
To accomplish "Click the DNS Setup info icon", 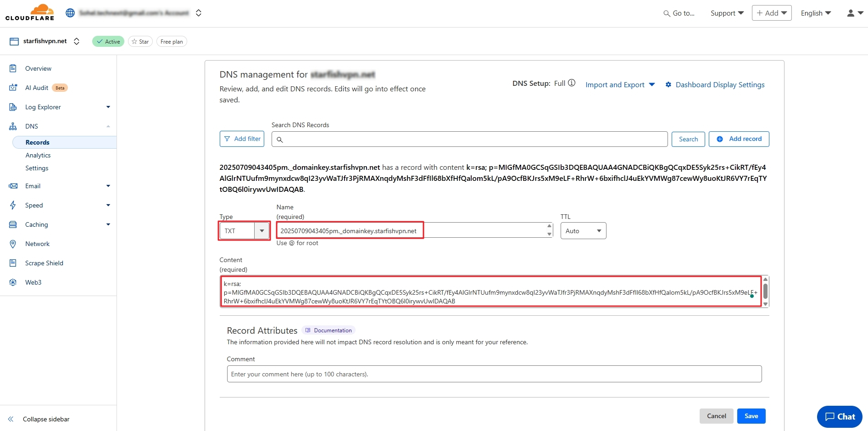I will coord(572,83).
